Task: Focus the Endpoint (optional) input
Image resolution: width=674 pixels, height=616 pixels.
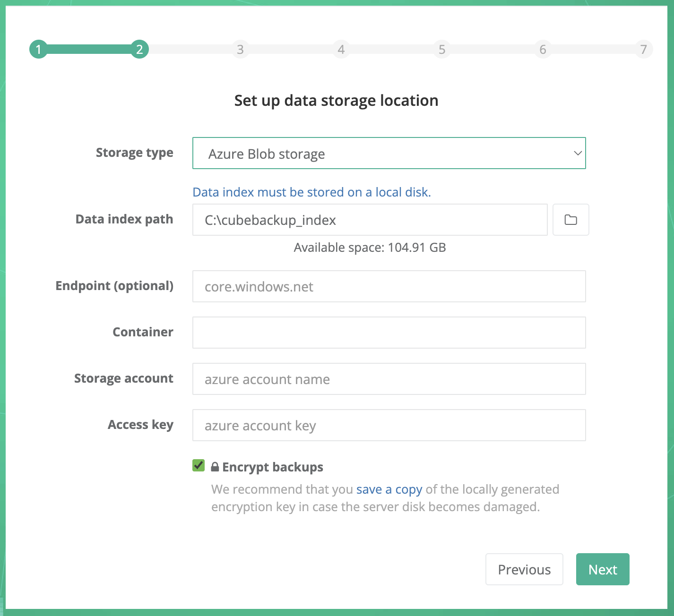Action: (x=389, y=286)
